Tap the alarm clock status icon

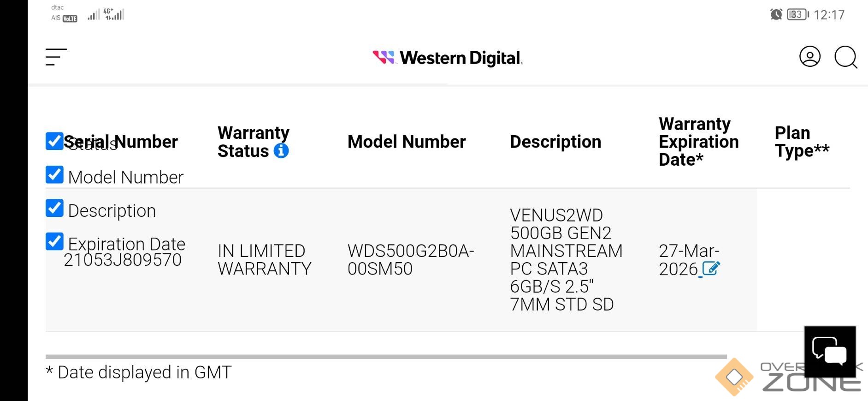776,15
